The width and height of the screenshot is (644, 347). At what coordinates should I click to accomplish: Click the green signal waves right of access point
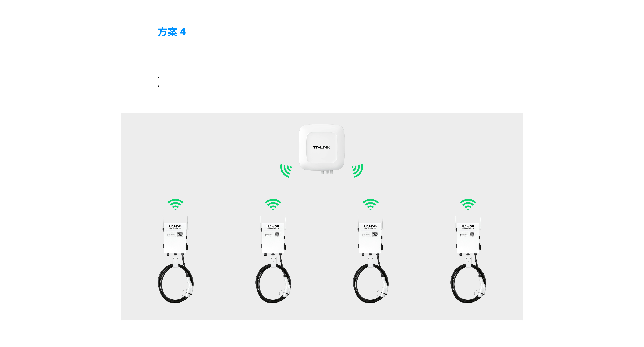pyautogui.click(x=357, y=171)
